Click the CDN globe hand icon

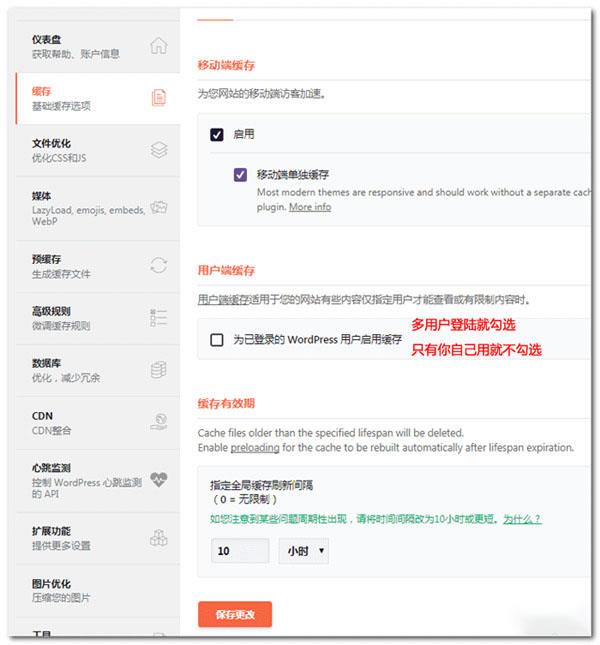[159, 422]
